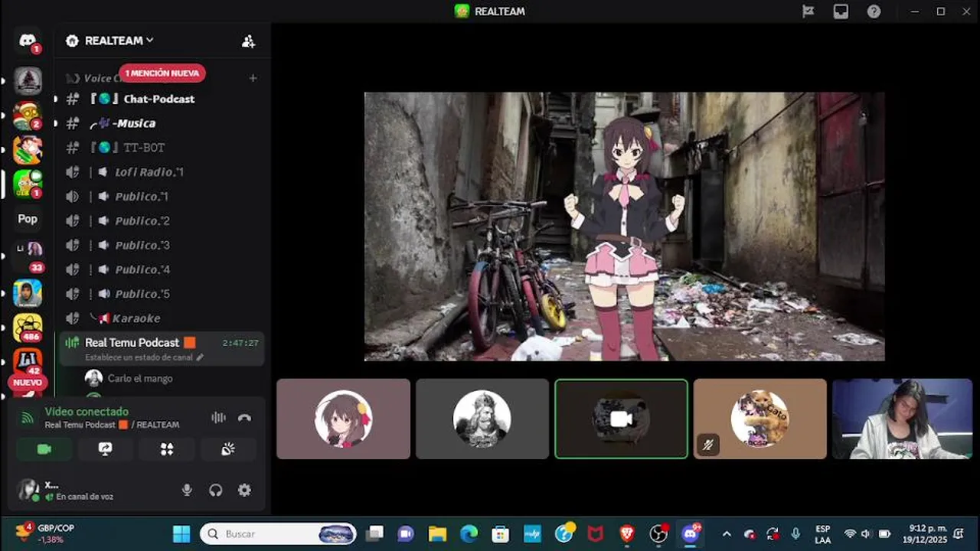Click Establece un estado de canal
Image resolution: width=980 pixels, height=551 pixels.
click(139, 357)
